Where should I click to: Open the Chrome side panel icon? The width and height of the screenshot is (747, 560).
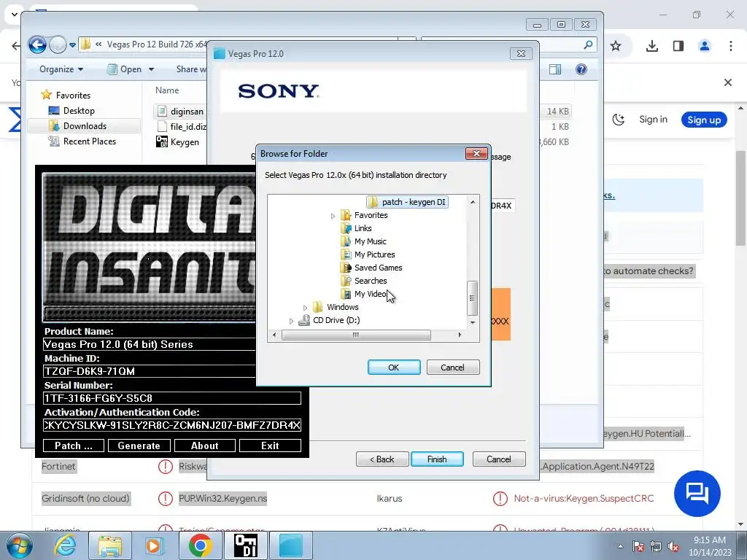(x=678, y=46)
